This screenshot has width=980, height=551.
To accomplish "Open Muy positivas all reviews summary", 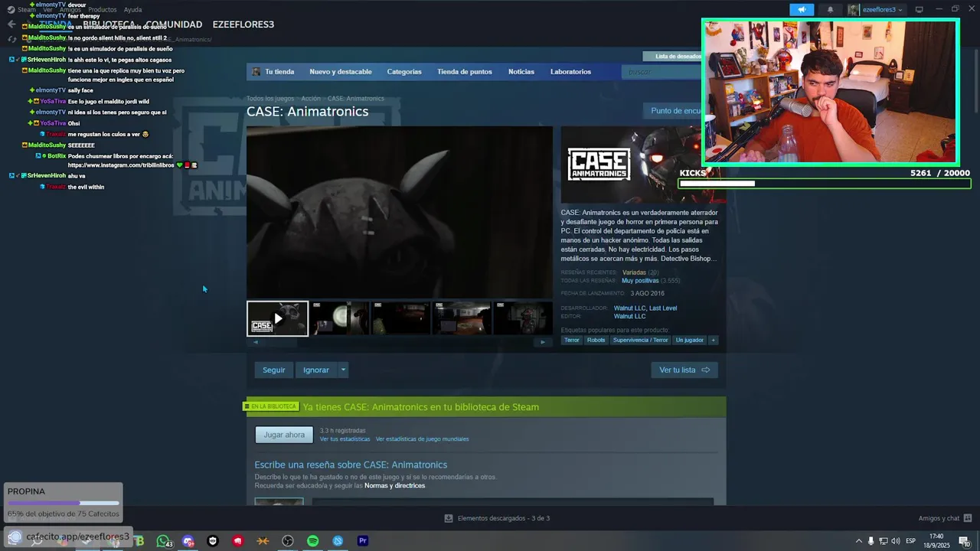I will click(640, 281).
